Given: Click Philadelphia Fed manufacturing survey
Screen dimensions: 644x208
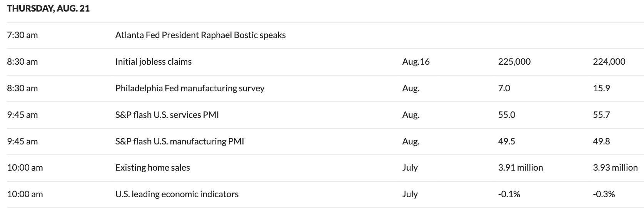Looking at the screenshot, I should (190, 88).
